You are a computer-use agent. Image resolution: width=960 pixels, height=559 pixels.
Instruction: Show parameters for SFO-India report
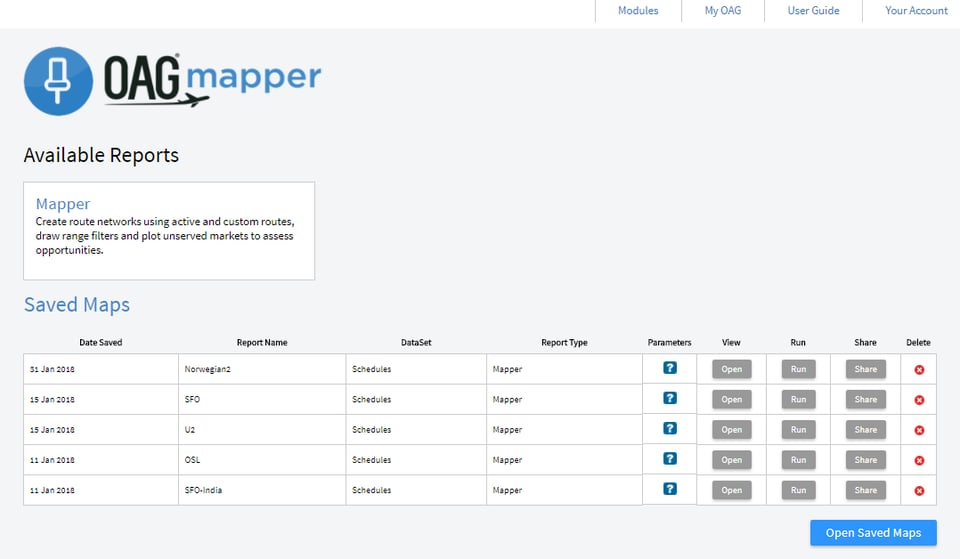tap(670, 489)
